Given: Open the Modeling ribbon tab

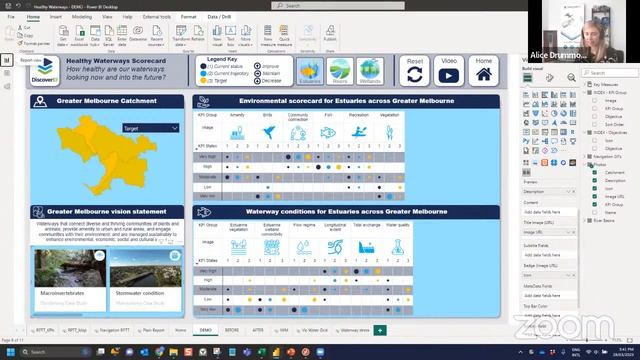Looking at the screenshot, I should click(x=82, y=17).
